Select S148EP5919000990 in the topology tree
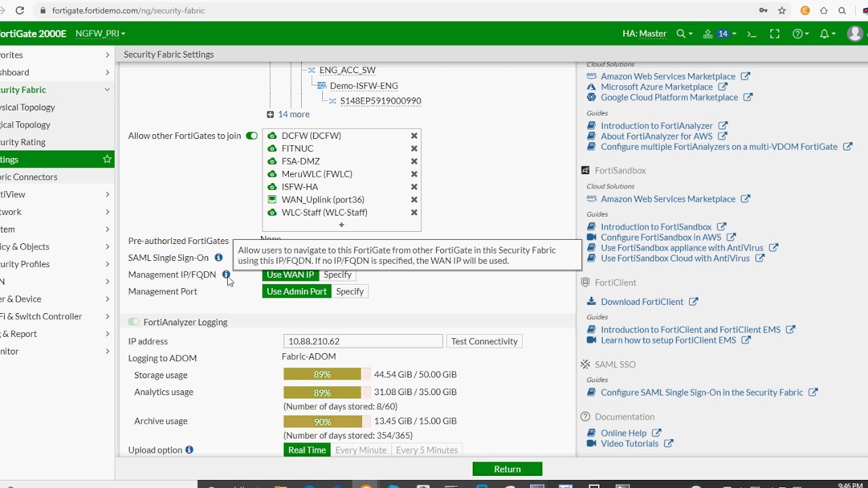Screen dimensions: 868x488 [x=380, y=101]
